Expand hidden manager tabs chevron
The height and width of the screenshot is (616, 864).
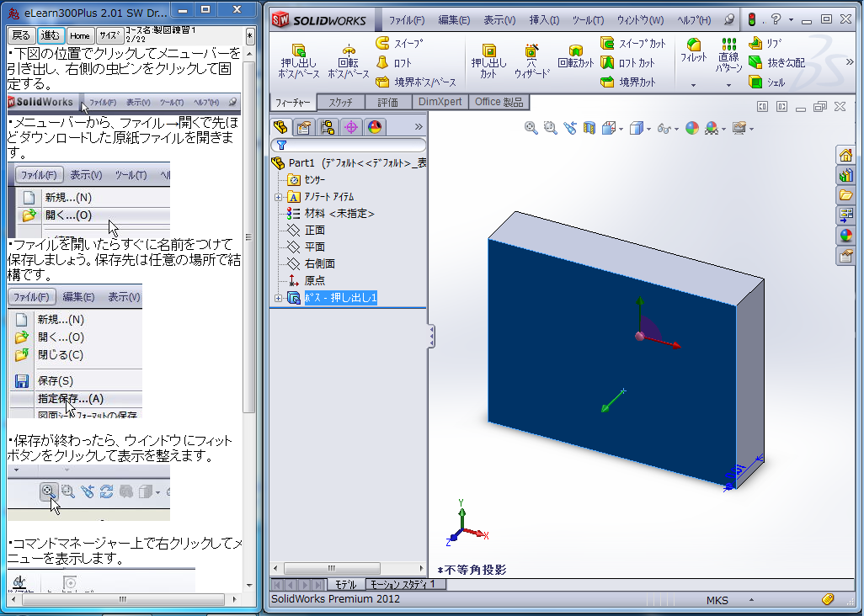coord(419,126)
